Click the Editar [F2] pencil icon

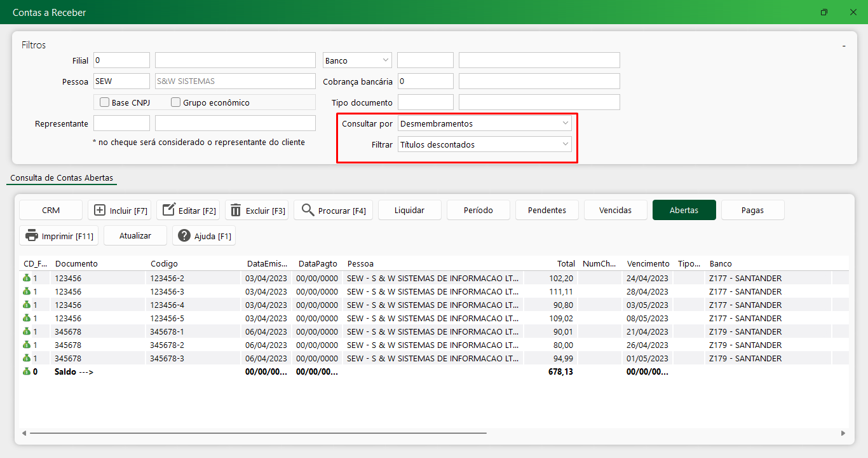pos(168,211)
